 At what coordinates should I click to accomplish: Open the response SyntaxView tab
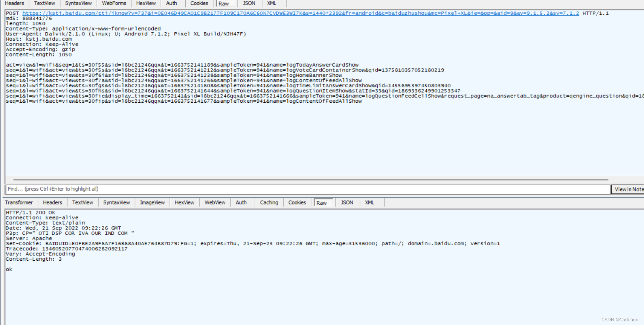click(117, 202)
